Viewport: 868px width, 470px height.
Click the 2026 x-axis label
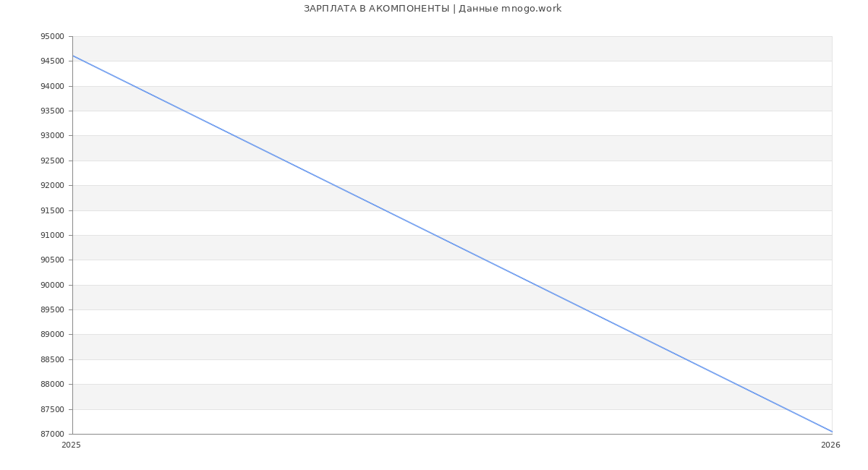(x=830, y=445)
